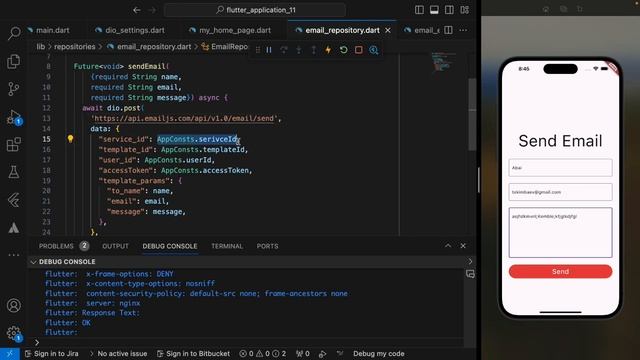640x360 pixels.
Task: Select the lib breadcrumb
Action: click(x=41, y=47)
